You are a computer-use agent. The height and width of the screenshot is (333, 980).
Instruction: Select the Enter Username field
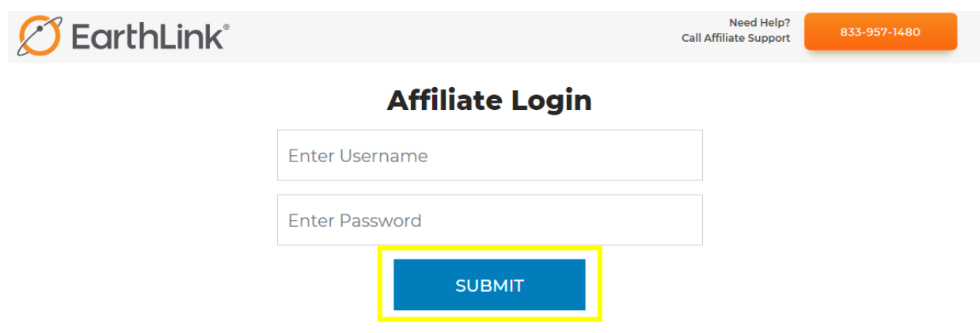(x=489, y=155)
